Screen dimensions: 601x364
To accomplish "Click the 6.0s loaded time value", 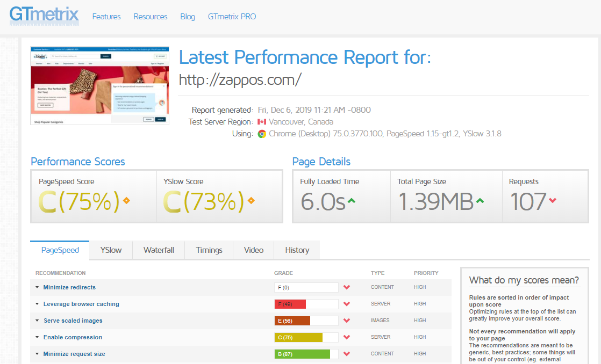I will tap(323, 202).
